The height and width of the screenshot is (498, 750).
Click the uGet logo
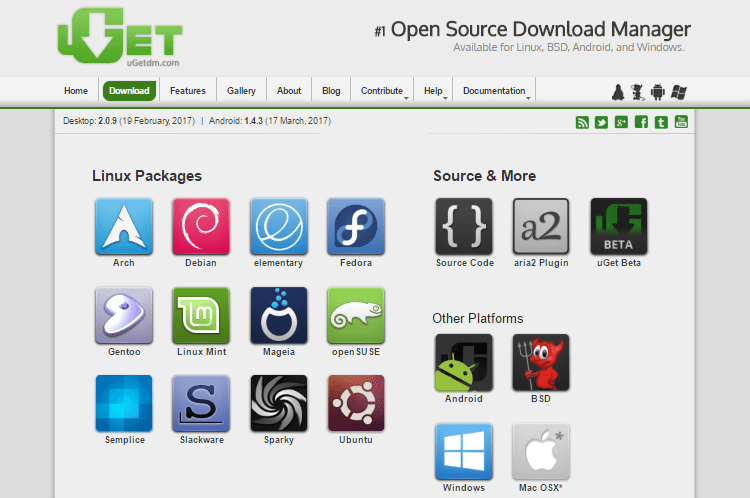point(120,37)
